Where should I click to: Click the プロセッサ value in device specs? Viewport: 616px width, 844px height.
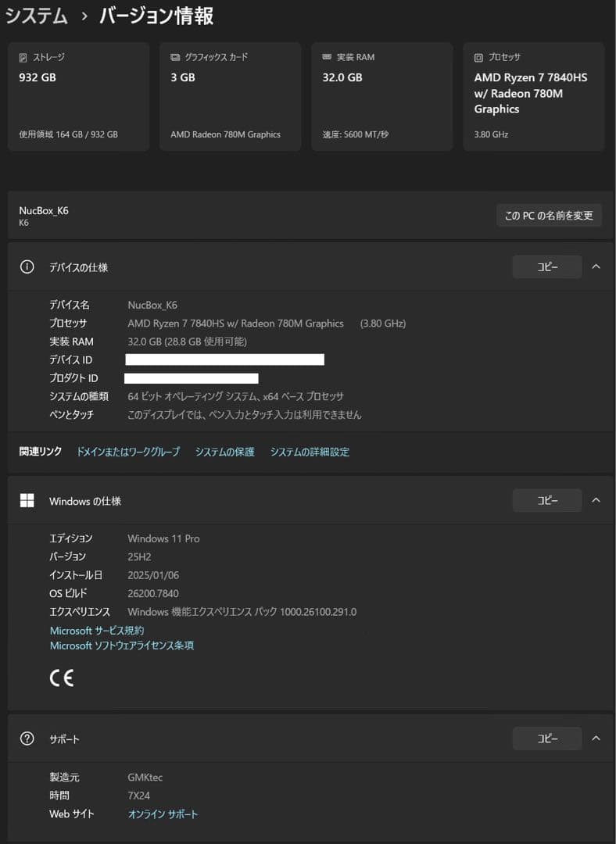click(x=267, y=324)
